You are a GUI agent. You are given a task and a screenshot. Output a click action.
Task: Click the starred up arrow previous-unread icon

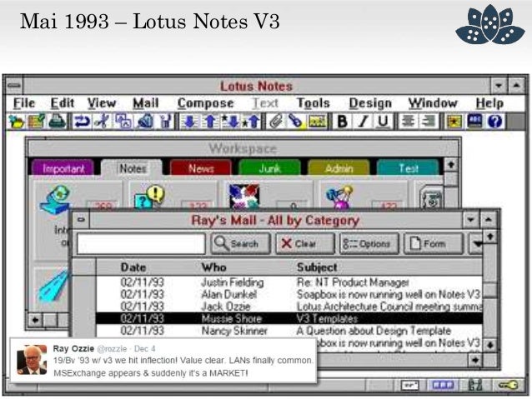pos(251,122)
